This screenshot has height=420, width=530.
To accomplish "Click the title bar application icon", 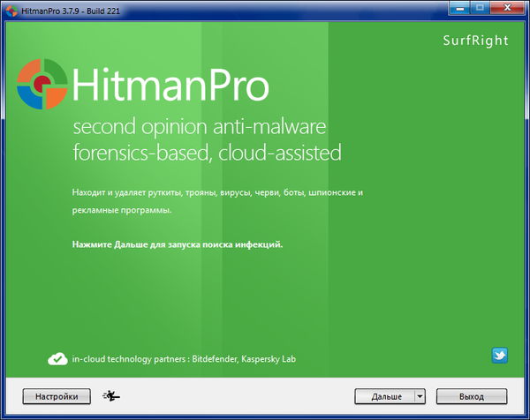I will click(x=10, y=9).
